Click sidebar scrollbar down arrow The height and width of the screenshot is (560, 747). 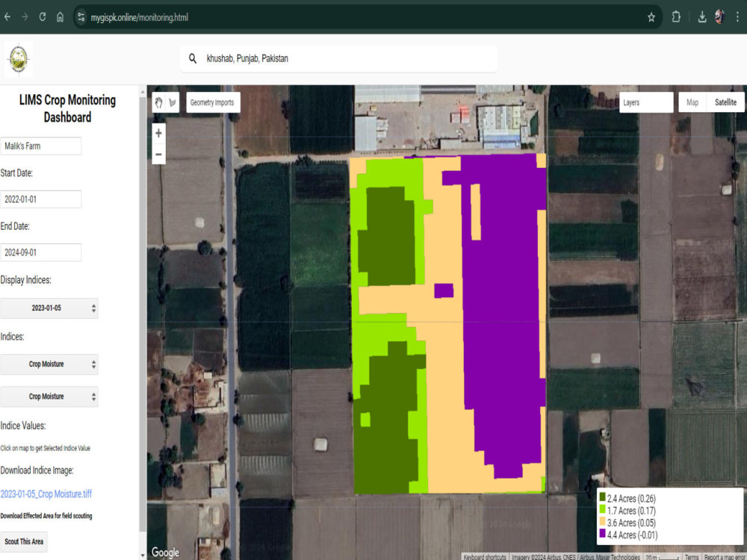[143, 556]
